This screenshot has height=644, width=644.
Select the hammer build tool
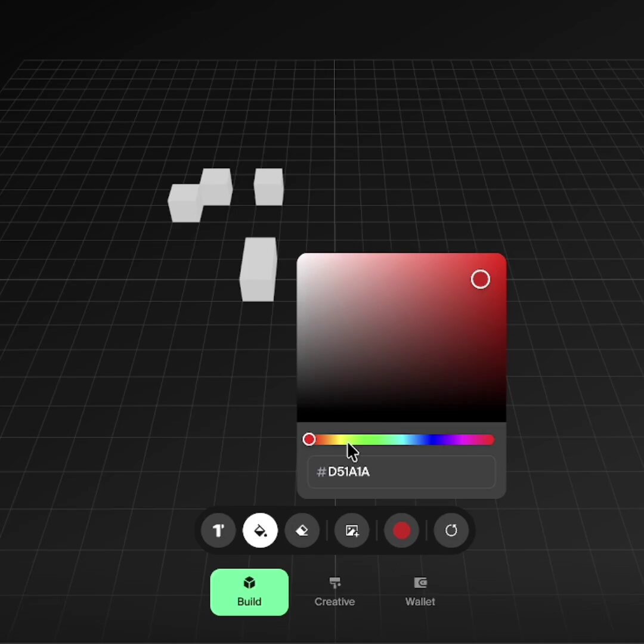click(x=218, y=530)
